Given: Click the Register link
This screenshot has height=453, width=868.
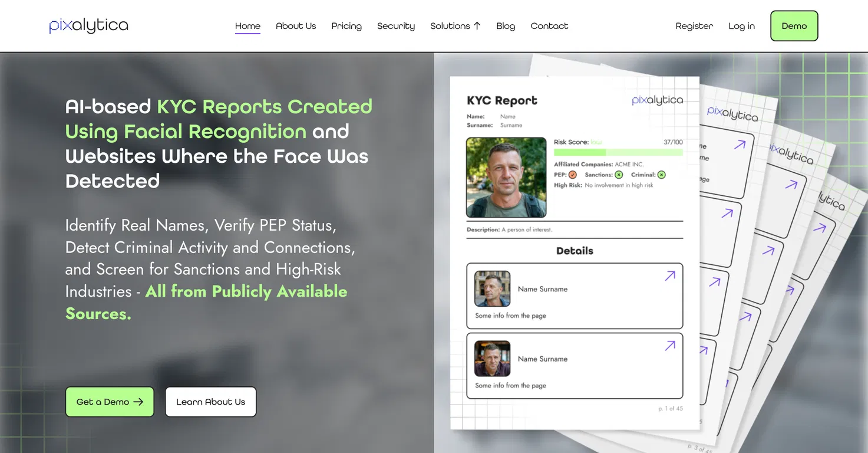Looking at the screenshot, I should click(x=694, y=26).
